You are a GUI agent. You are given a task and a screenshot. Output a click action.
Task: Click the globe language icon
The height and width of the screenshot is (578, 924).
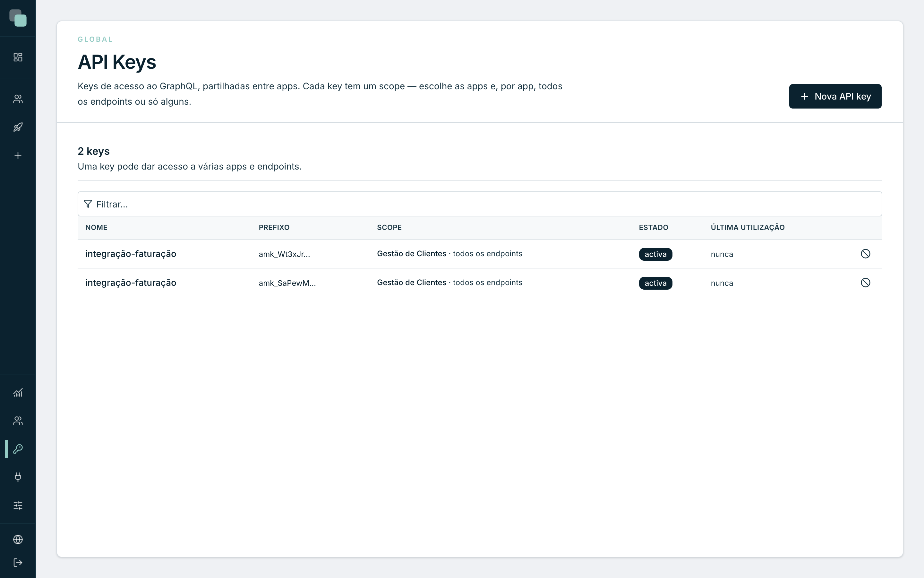(18, 539)
